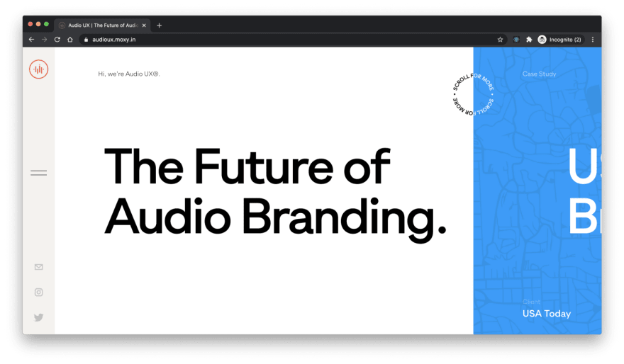Open the Chrome three-dot menu
This screenshot has width=624, height=364.
tap(593, 40)
